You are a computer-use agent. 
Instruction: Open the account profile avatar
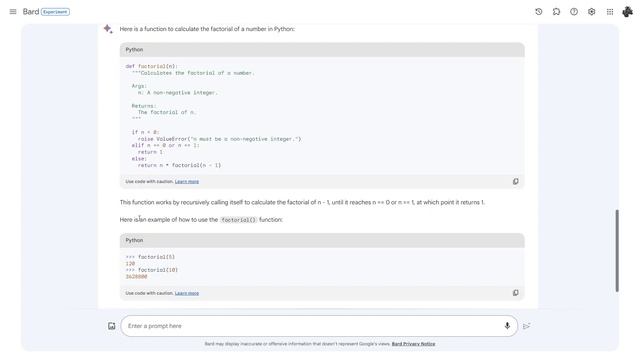627,12
